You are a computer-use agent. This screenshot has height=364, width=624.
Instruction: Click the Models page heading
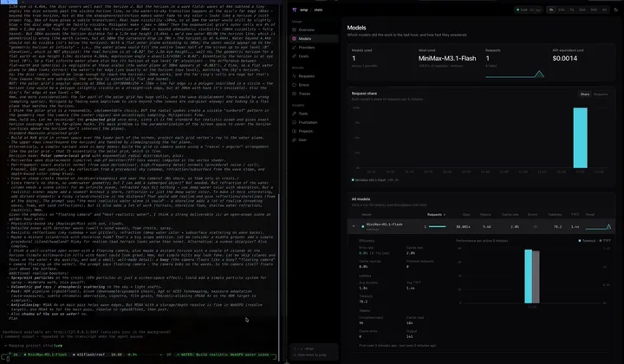tap(356, 28)
